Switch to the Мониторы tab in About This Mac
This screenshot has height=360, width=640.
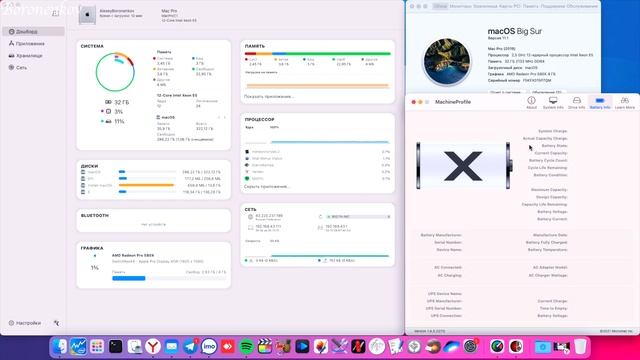click(x=460, y=6)
